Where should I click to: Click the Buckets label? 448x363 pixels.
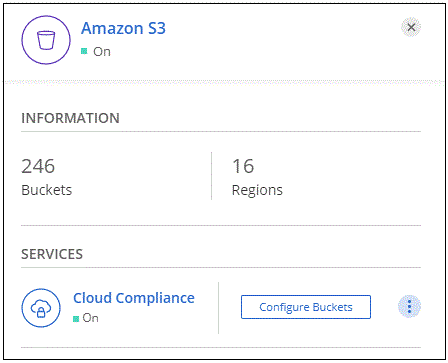(x=47, y=190)
